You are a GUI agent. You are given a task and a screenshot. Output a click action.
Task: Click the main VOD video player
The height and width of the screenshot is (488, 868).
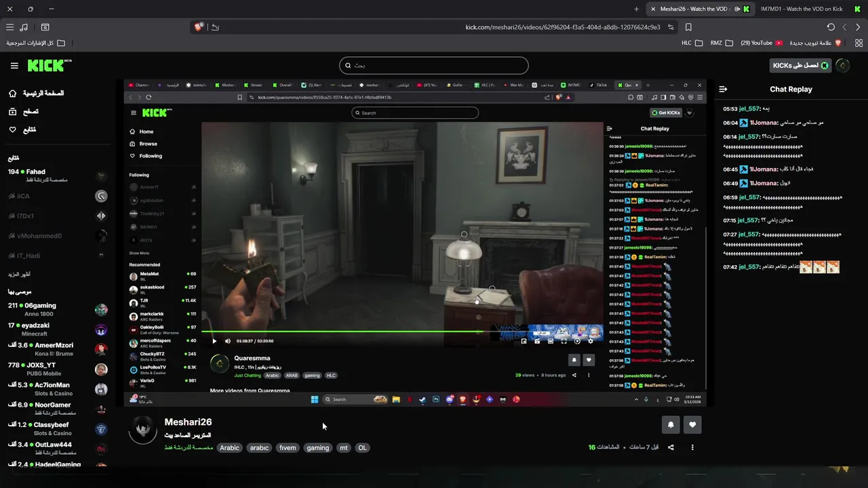click(x=415, y=243)
